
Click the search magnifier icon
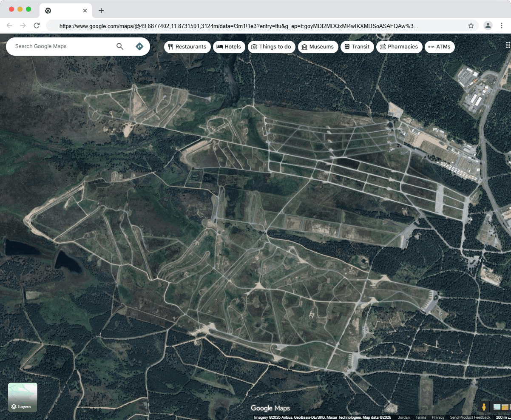tap(120, 46)
